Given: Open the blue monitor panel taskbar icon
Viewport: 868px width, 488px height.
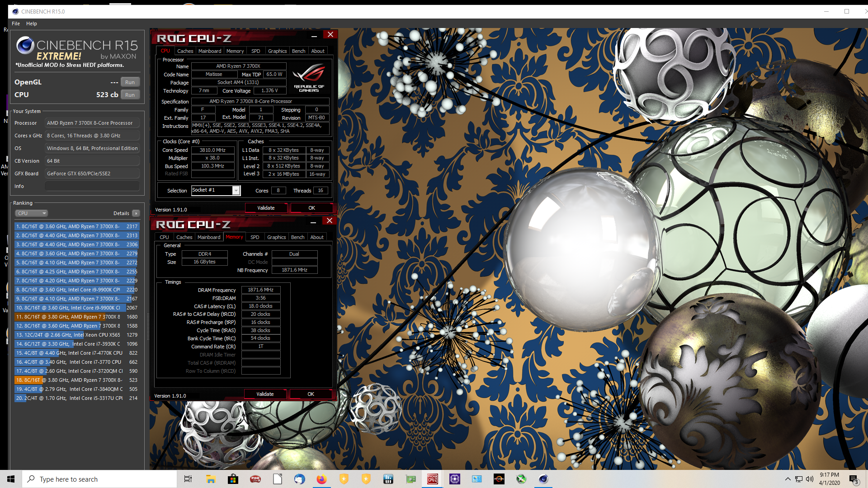Looking at the screenshot, I should 477,479.
